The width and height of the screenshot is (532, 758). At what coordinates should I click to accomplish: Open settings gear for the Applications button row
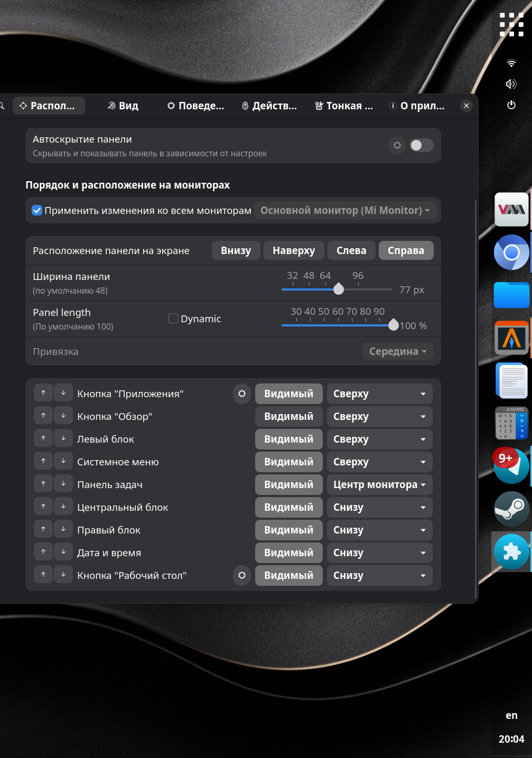[x=242, y=394]
